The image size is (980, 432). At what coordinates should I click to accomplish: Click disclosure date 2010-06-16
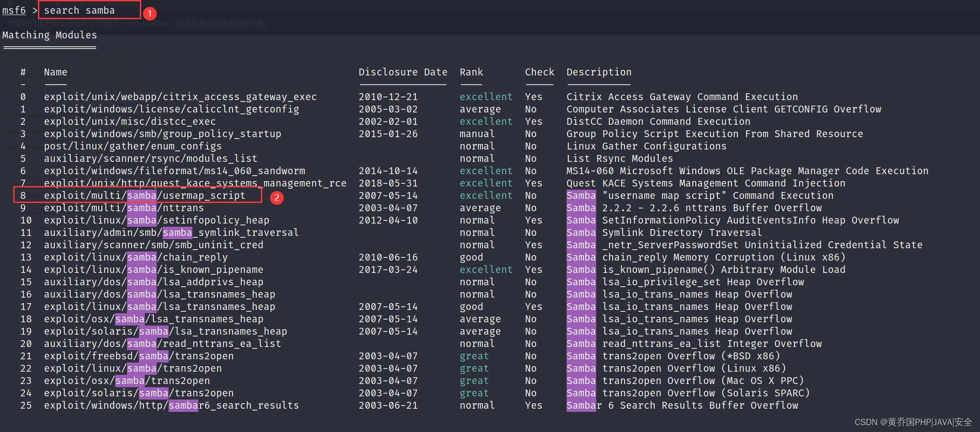coord(388,257)
